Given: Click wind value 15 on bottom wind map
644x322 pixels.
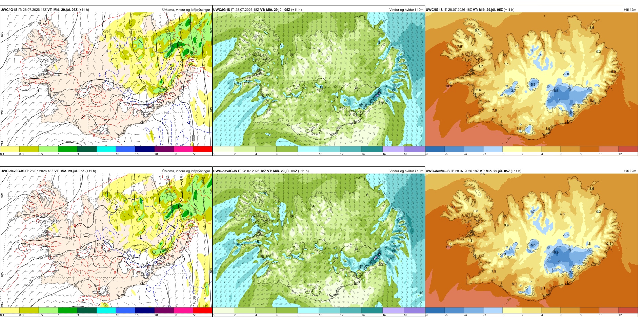Looking at the screenshot, I should (x=257, y=242).
